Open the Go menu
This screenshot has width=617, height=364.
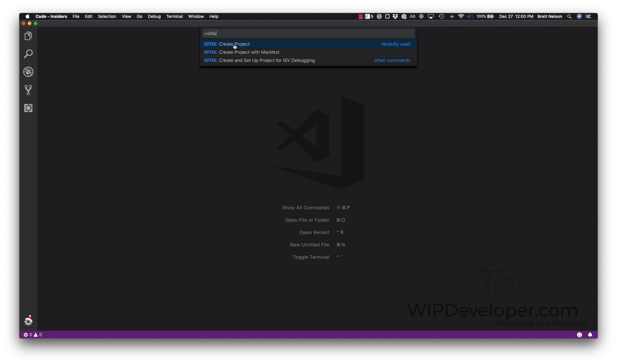coord(139,17)
